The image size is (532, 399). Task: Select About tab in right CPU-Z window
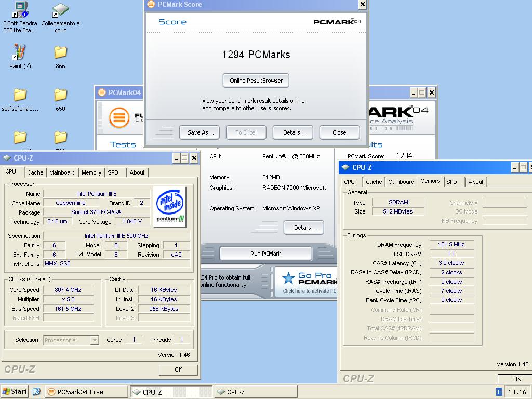coord(476,182)
